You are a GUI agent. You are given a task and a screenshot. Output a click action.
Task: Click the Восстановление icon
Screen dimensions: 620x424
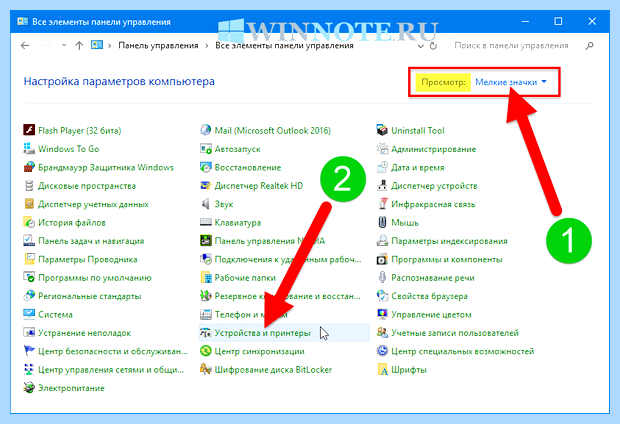(x=206, y=167)
